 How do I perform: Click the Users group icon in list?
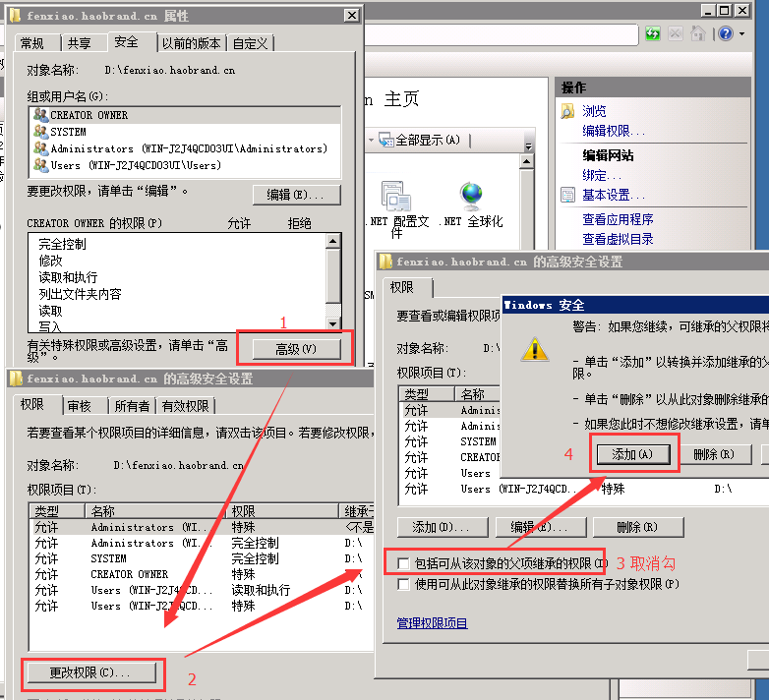pyautogui.click(x=40, y=165)
